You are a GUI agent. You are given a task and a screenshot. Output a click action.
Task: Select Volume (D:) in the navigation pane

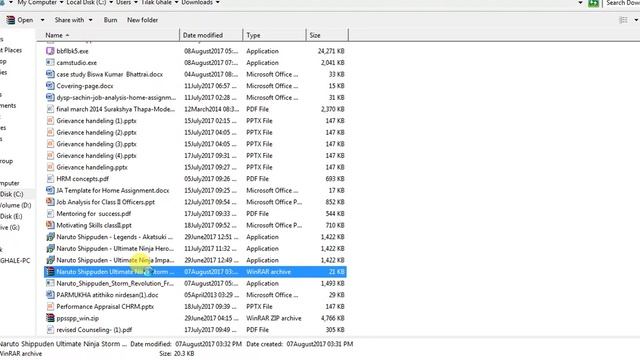tap(16, 205)
